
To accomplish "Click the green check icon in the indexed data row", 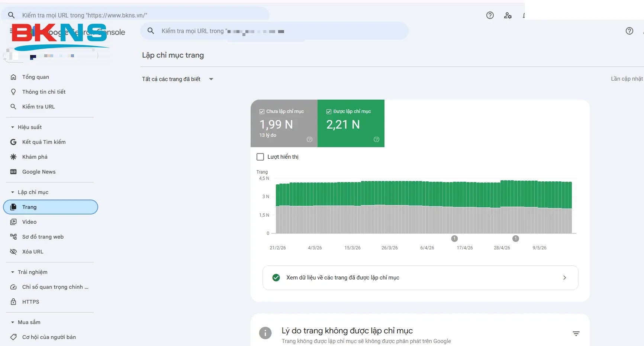I will tap(276, 278).
